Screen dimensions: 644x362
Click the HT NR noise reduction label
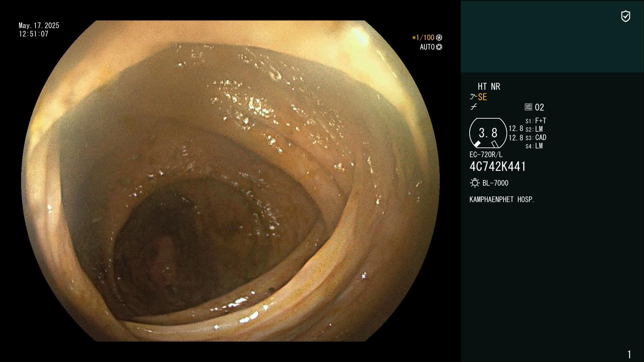coord(489,86)
